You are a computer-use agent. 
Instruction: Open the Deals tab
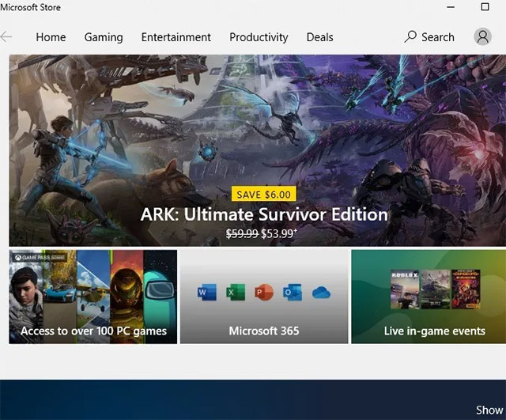(x=319, y=37)
